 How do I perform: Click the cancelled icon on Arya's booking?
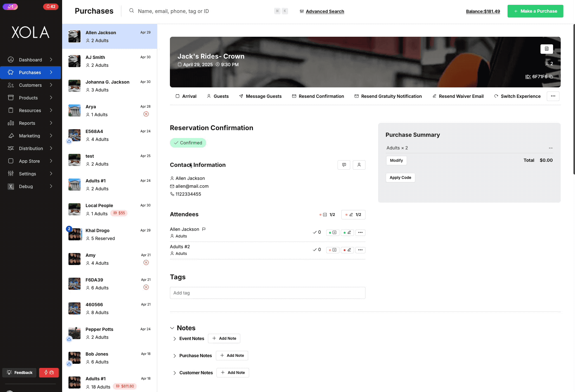[146, 114]
